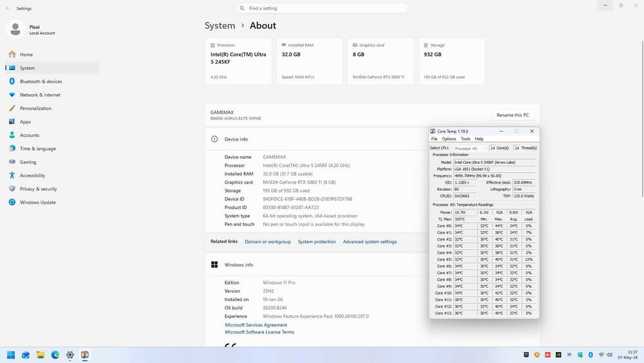The height and width of the screenshot is (363, 644).
Task: Open Accessibility settings
Action: [x=52, y=175]
